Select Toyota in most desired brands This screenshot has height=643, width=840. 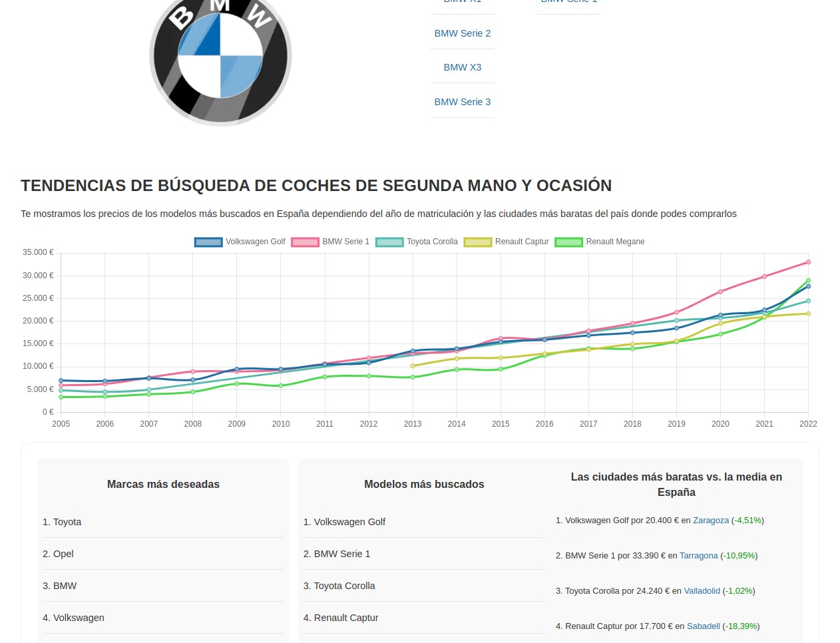pos(62,522)
